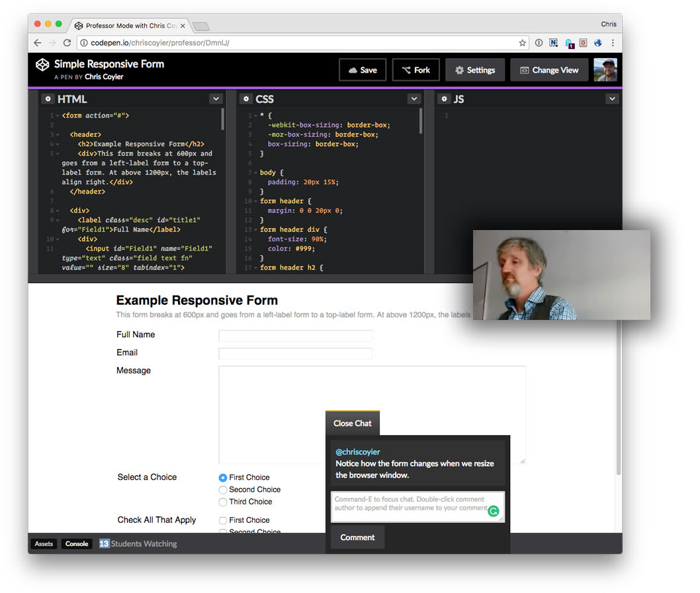
Task: Click the Full Name input field
Action: (x=295, y=335)
